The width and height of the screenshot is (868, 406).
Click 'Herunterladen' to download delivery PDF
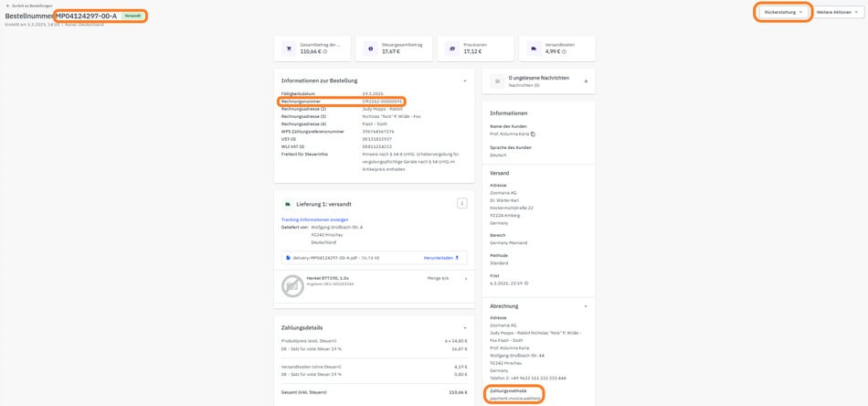coord(441,258)
